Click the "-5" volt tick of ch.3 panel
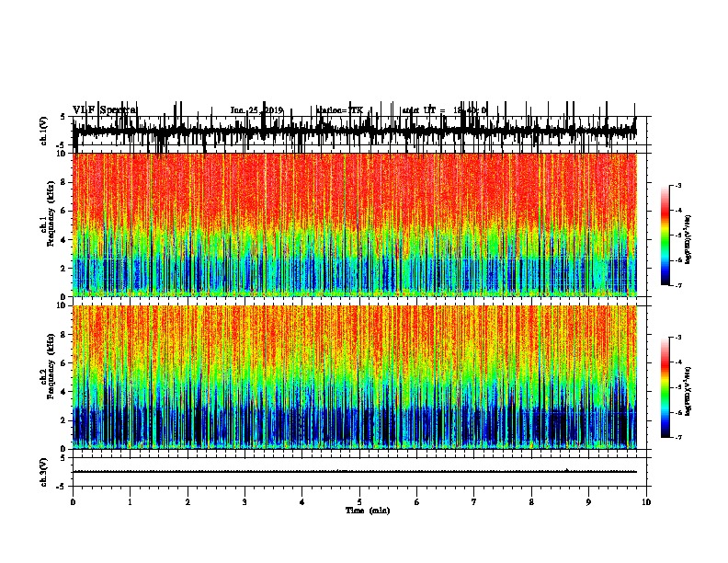Image resolution: width=728 pixels, height=563 pixels. [x=62, y=487]
